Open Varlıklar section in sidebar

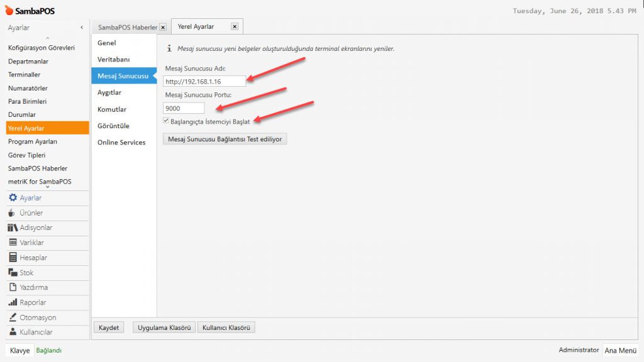(31, 243)
